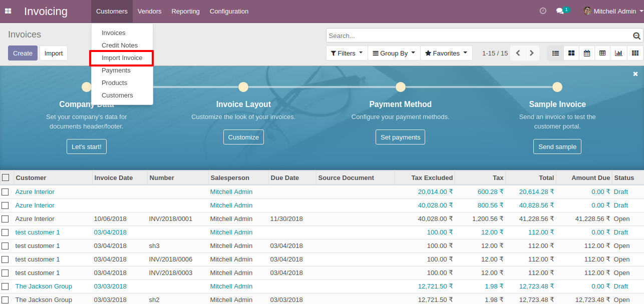Close the onboarding banner
The image size is (644, 304).
click(635, 74)
